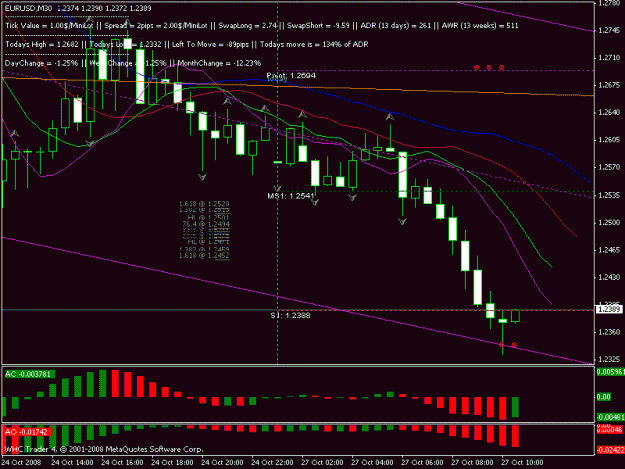This screenshot has height=469, width=625.
Task: Click the 27 Oct 02:00 time label
Action: pyautogui.click(x=322, y=463)
